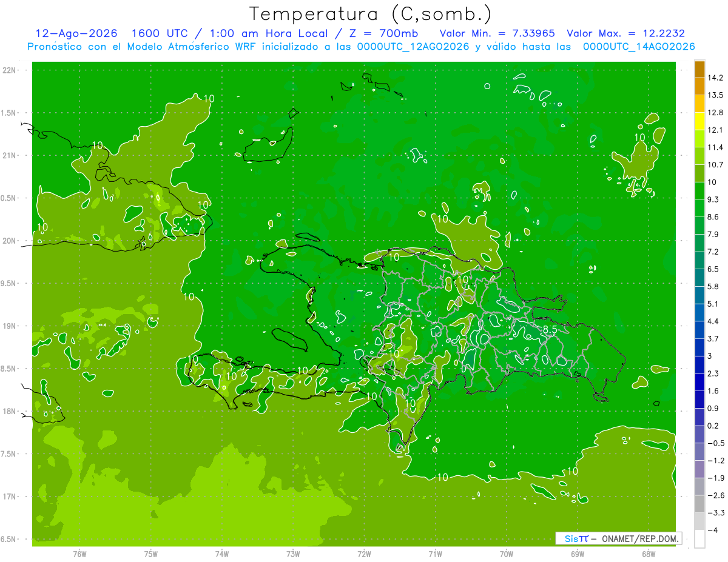
Task: Click the '17N' latitude axis label
Action: (8, 497)
